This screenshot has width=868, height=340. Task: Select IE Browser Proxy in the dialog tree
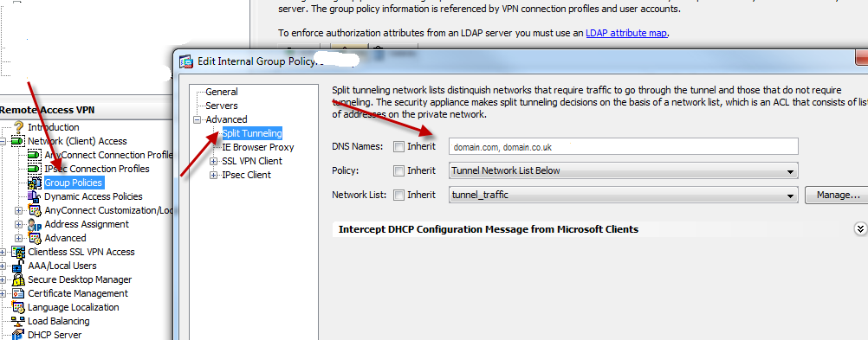[258, 147]
